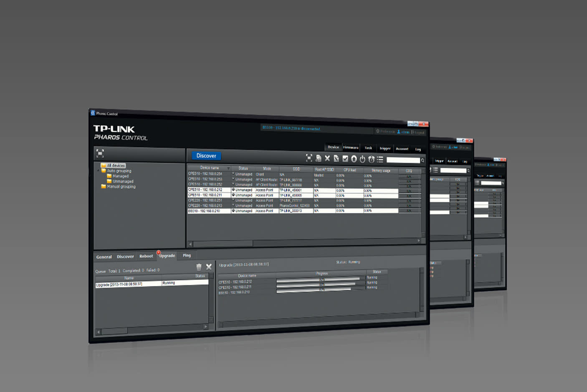The image size is (587, 392).
Task: Click the Logout link
Action: pyautogui.click(x=418, y=133)
